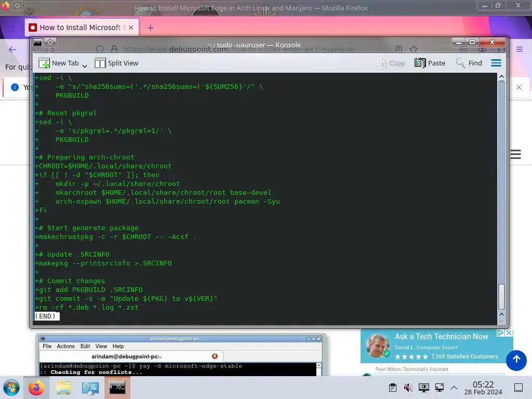Open 'Ask a Tech Technician Now' ad
The image size is (532, 399).
tap(441, 337)
